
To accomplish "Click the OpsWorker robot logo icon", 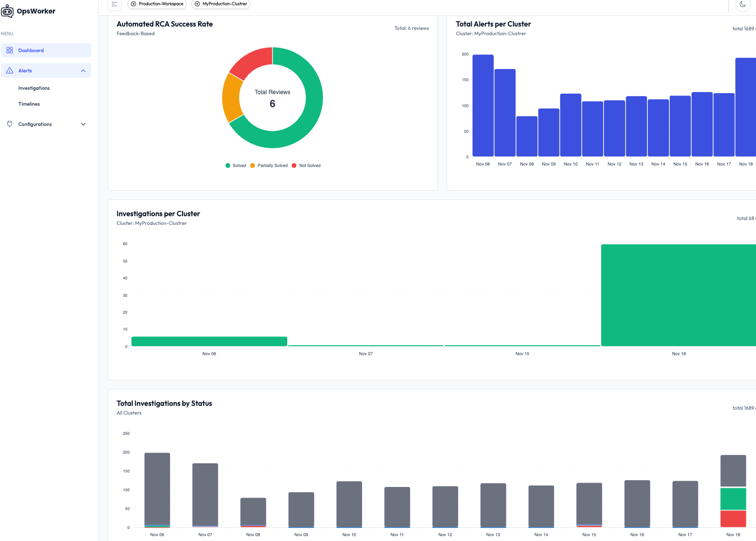I will [x=7, y=12].
